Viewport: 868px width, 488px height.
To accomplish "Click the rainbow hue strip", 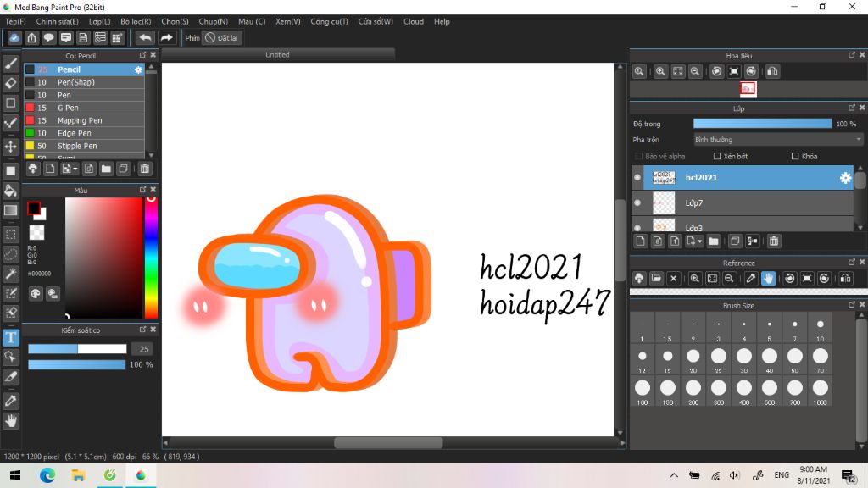I will click(x=151, y=258).
